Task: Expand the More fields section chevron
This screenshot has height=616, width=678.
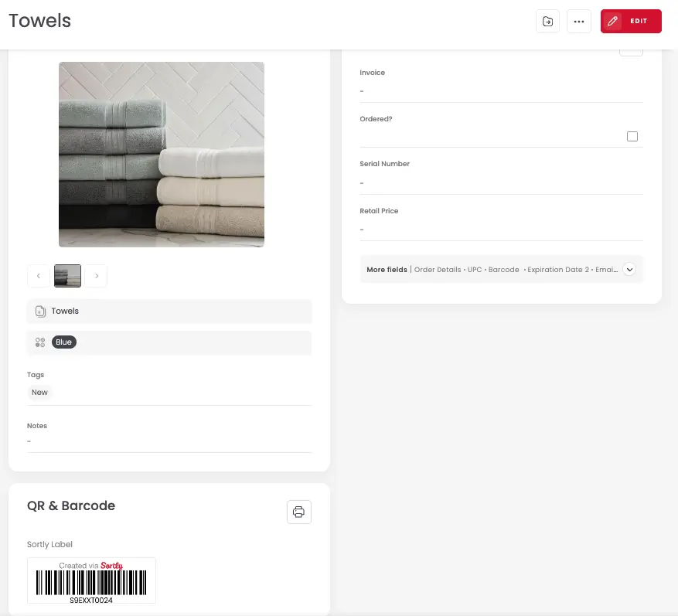Action: tap(629, 270)
